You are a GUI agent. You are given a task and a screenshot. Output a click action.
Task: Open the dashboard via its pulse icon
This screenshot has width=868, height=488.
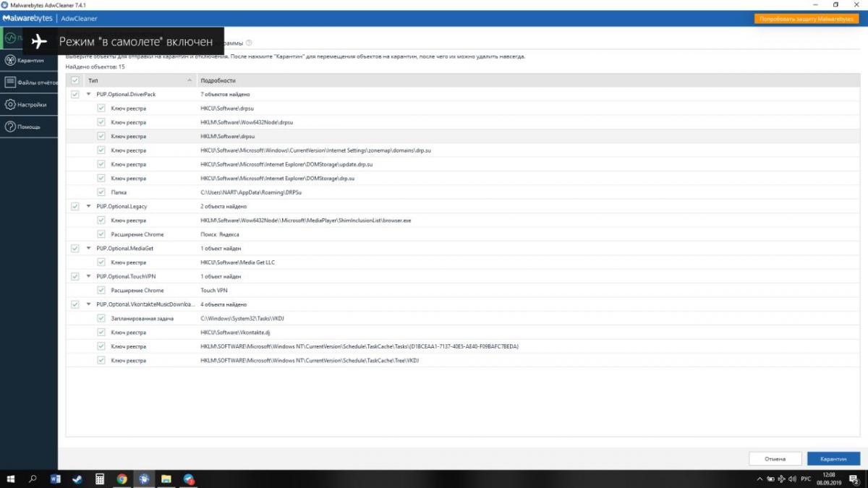tap(11, 38)
